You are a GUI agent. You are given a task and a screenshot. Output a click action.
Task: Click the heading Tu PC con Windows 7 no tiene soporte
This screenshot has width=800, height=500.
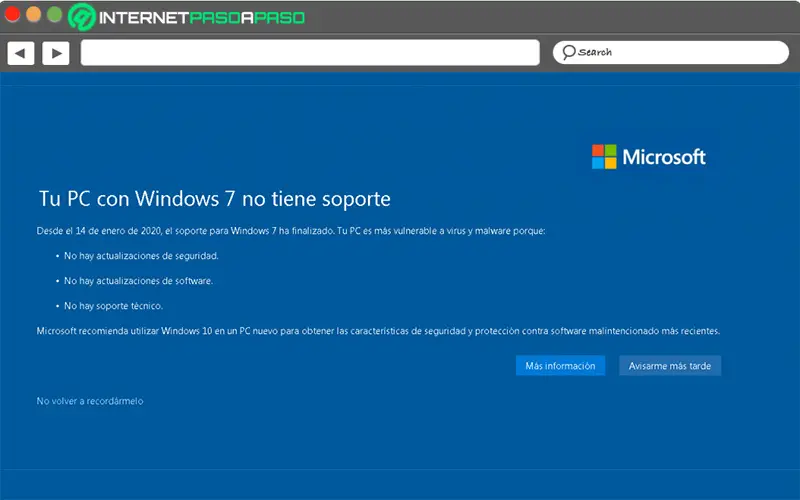(x=215, y=199)
